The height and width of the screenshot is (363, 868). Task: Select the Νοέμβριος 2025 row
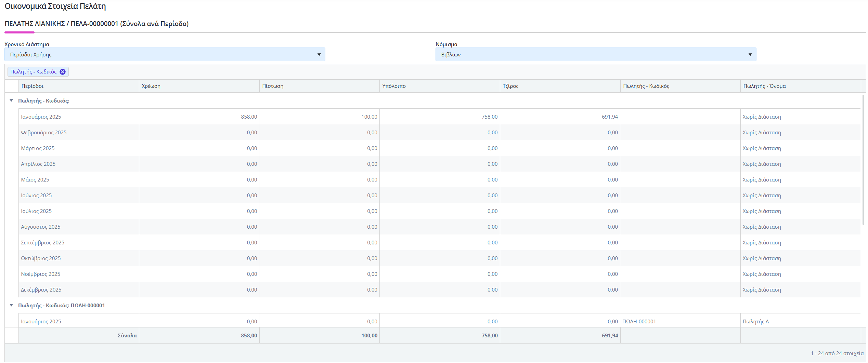[439, 274]
